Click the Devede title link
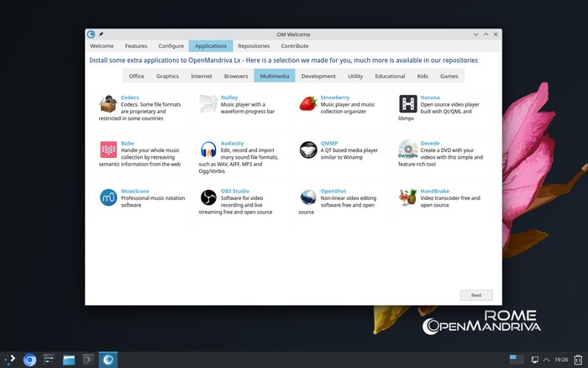The height and width of the screenshot is (368, 588). [x=430, y=144]
